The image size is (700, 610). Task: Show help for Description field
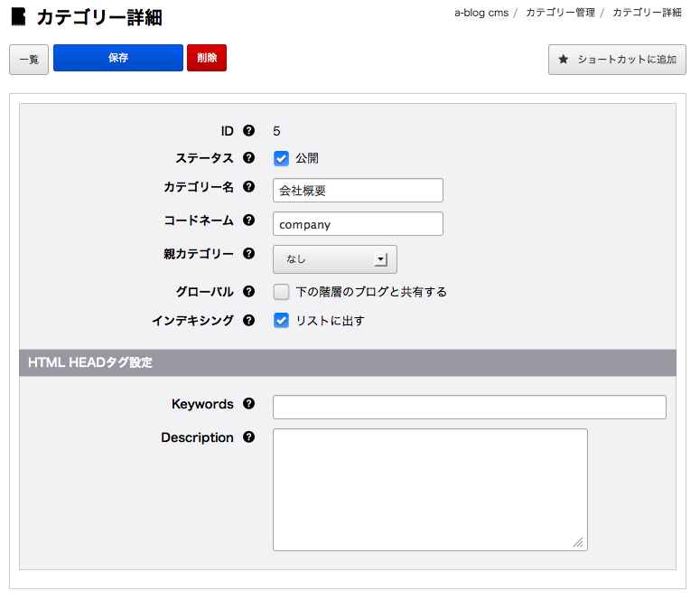(249, 437)
